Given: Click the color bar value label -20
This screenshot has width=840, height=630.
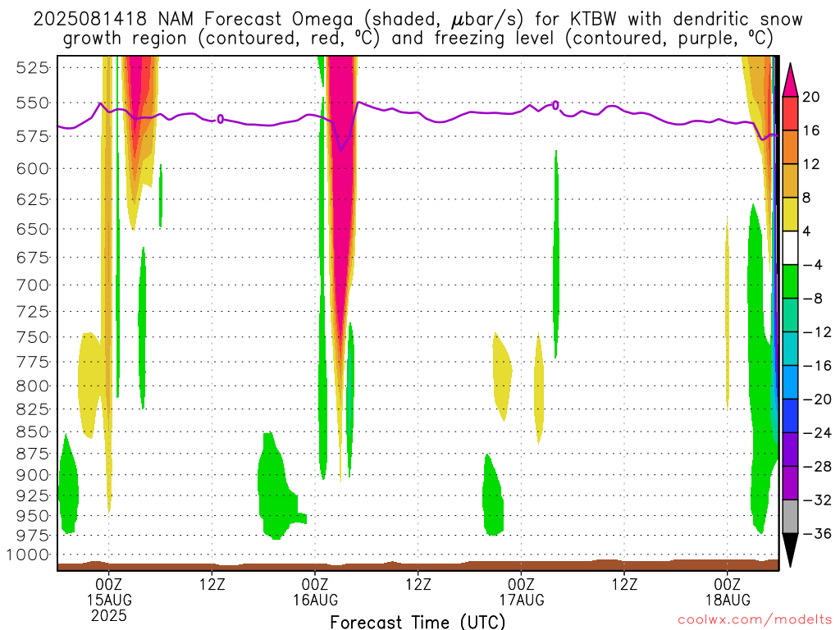Looking at the screenshot, I should pyautogui.click(x=817, y=399).
